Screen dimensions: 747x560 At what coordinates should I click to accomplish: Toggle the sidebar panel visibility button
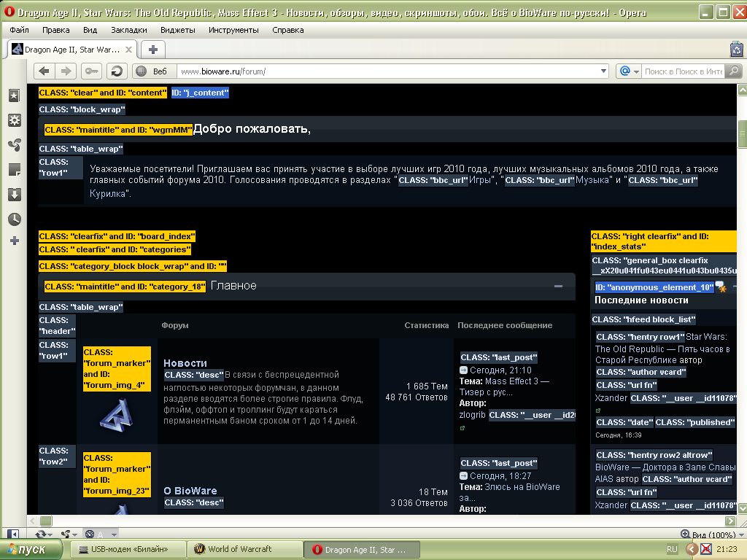point(13,534)
